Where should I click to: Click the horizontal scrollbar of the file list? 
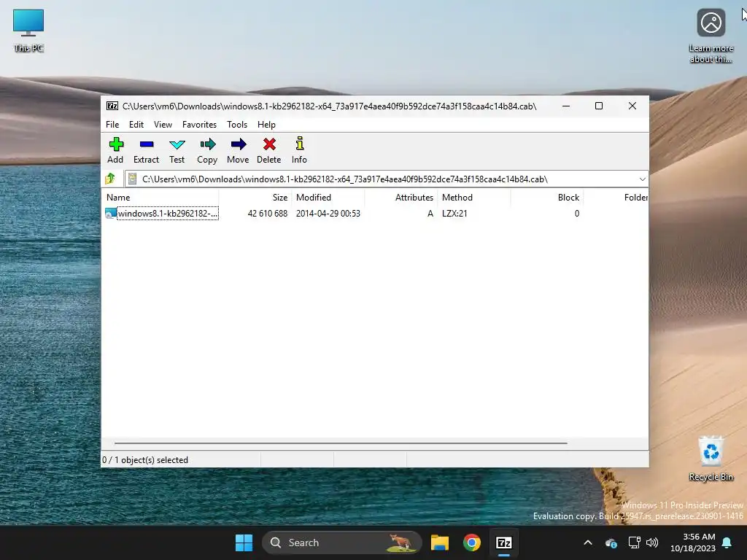pyautogui.click(x=341, y=443)
